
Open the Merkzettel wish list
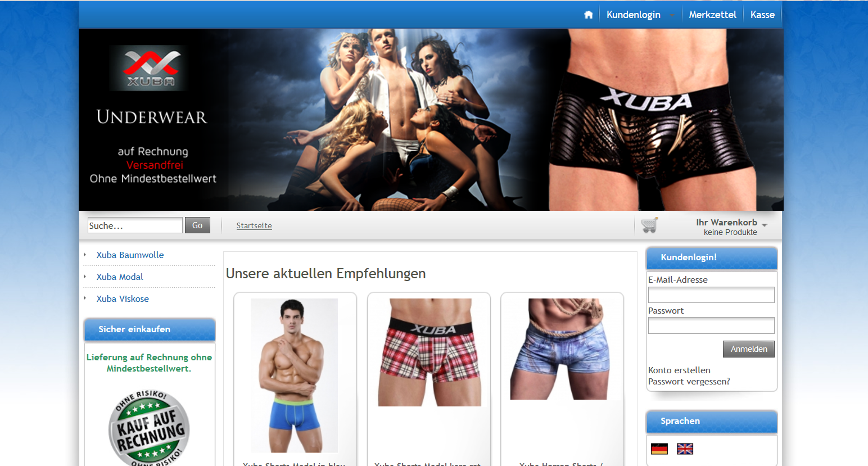712,15
